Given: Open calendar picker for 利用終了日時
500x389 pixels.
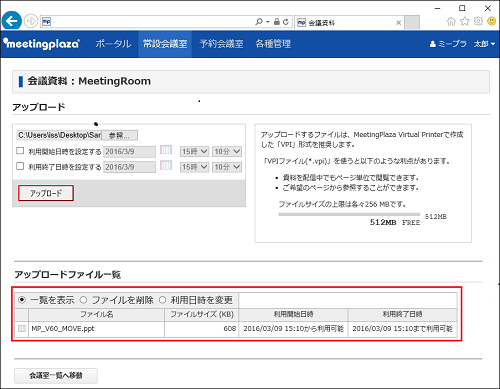Looking at the screenshot, I should (x=166, y=165).
